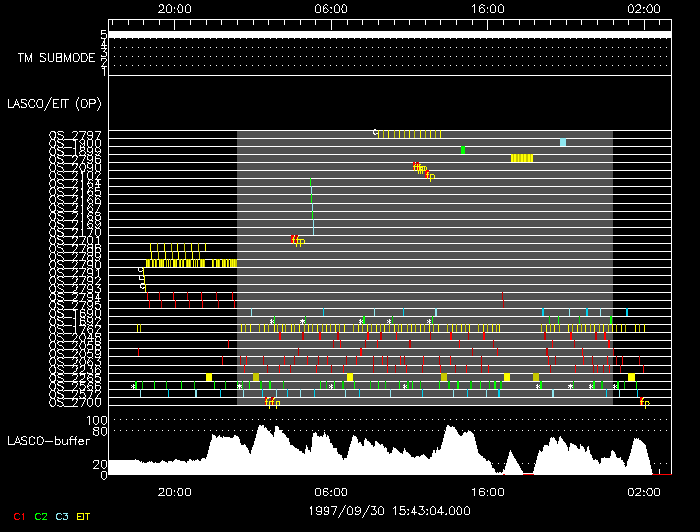Select the solid yellow block cluster after 16:00

(x=522, y=158)
